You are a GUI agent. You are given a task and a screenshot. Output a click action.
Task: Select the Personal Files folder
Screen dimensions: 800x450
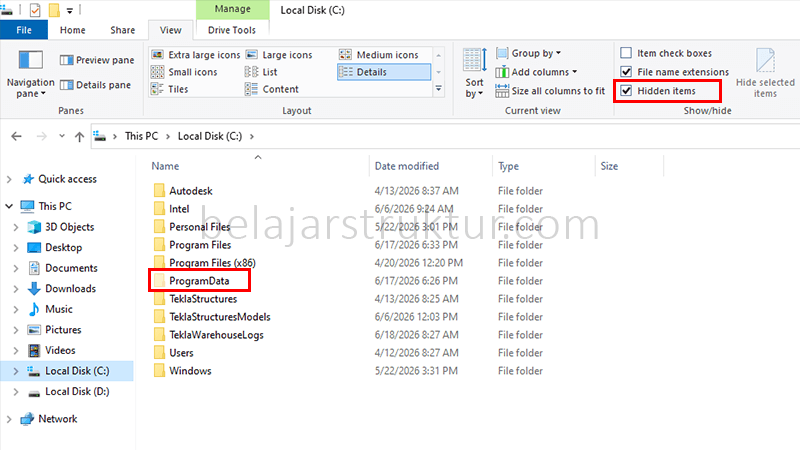pyautogui.click(x=199, y=227)
